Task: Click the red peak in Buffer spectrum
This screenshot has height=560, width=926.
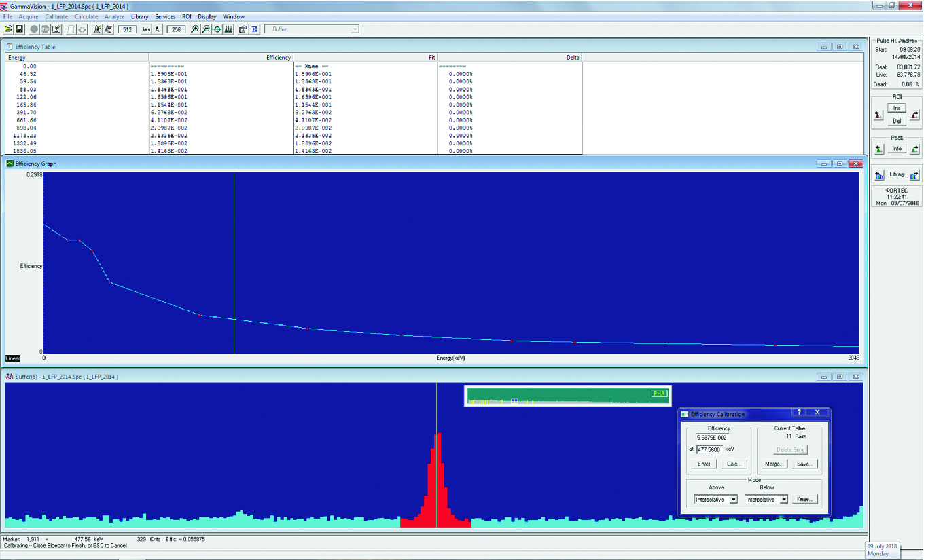Action: [436, 482]
